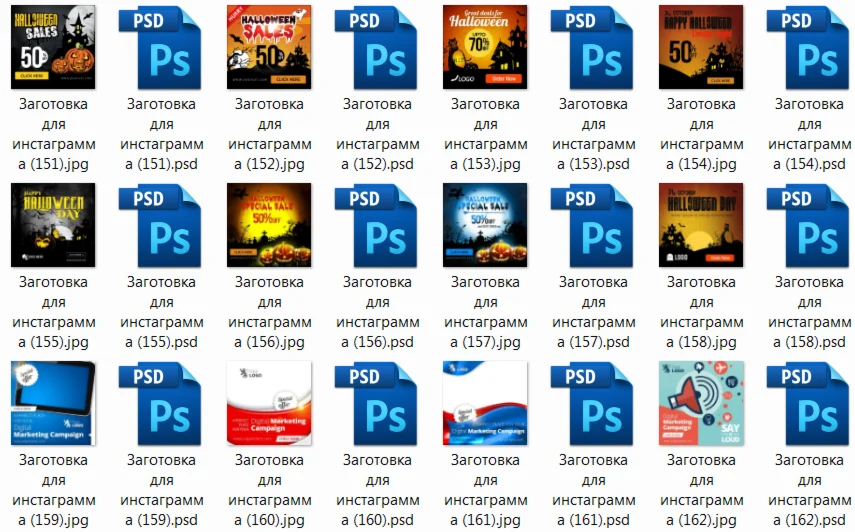Select the PSD icon for (151).psd
The width and height of the screenshot is (855, 532).
pyautogui.click(x=160, y=47)
